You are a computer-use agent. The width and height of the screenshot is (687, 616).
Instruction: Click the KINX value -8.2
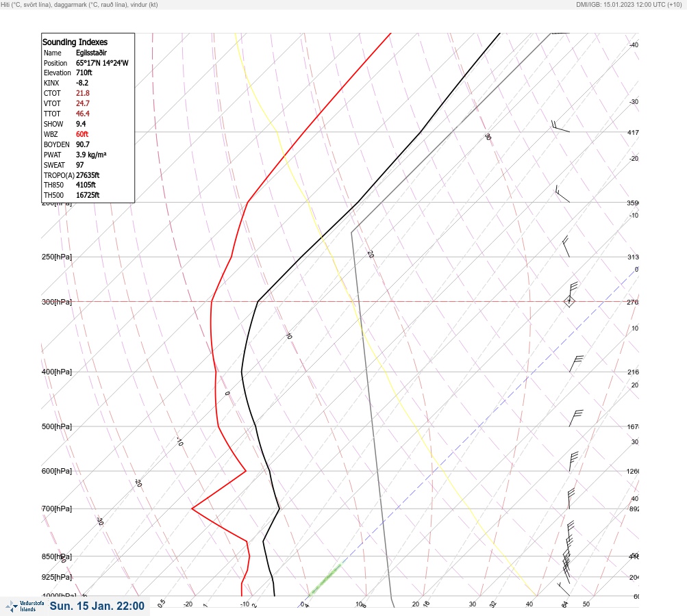pyautogui.click(x=82, y=83)
